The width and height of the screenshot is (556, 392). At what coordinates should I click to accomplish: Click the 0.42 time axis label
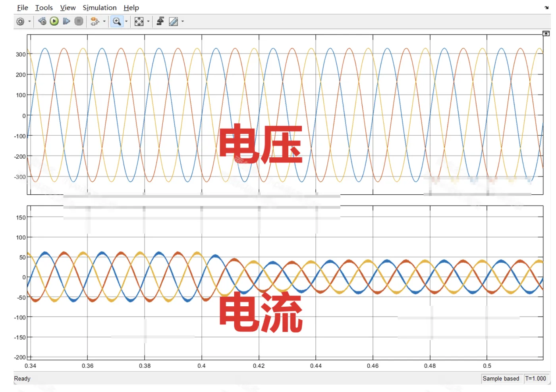[259, 366]
